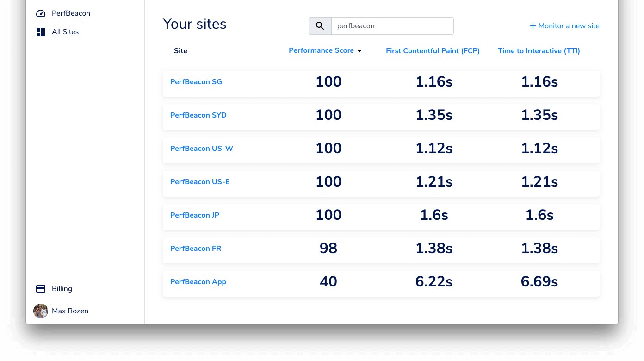Click the 6.22s FCP value
This screenshot has height=361, width=644.
tap(434, 281)
